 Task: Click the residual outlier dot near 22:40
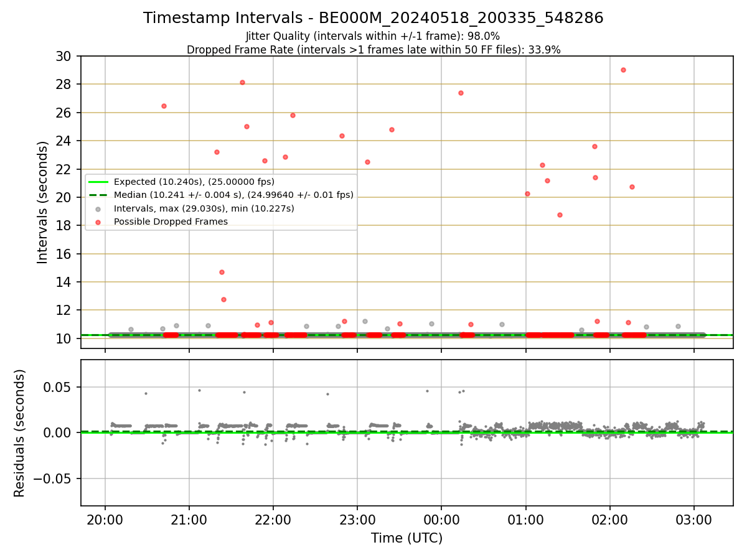pyautogui.click(x=327, y=394)
